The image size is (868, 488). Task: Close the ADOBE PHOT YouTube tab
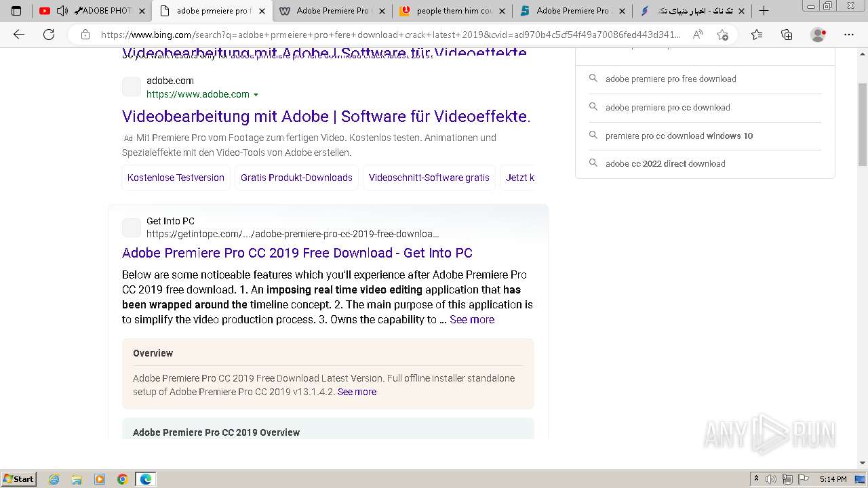pyautogui.click(x=142, y=11)
